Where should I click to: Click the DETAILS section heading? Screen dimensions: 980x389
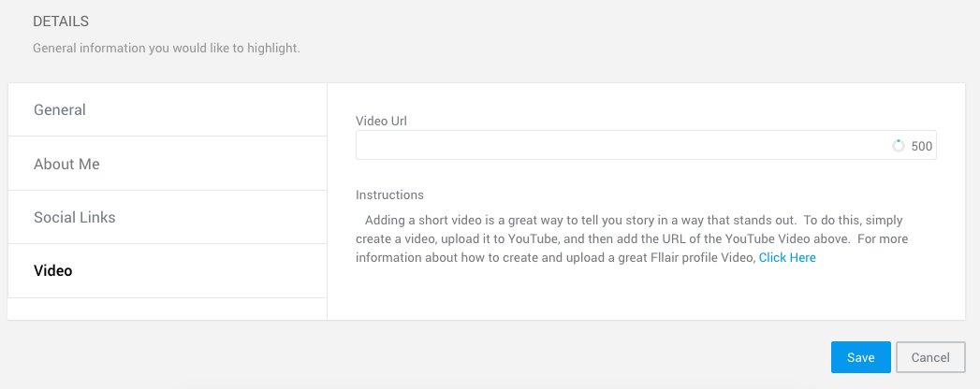click(61, 21)
